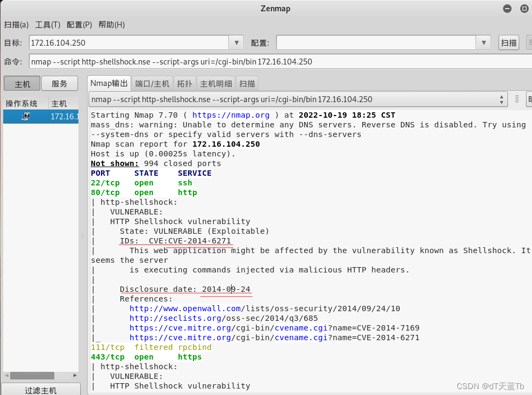This screenshot has width=532, height=395.
Task: Expand the target address dropdown arrow
Action: coord(236,43)
